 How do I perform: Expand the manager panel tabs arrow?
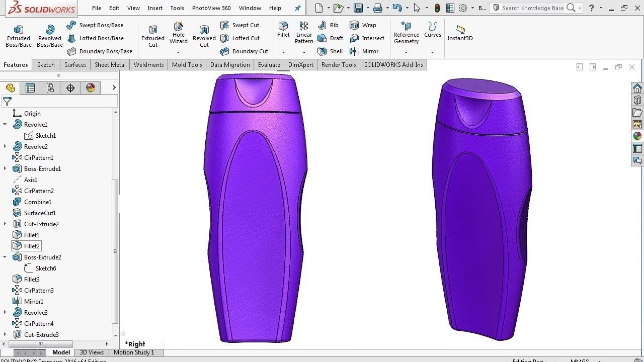pos(114,87)
